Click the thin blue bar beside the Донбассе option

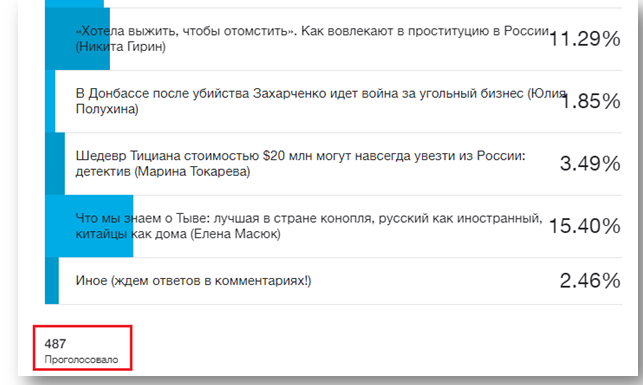tap(50, 101)
